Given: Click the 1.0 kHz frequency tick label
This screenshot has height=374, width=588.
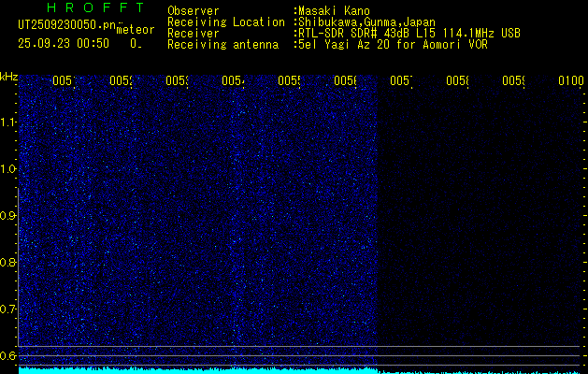Looking at the screenshot, I should 7,169.
